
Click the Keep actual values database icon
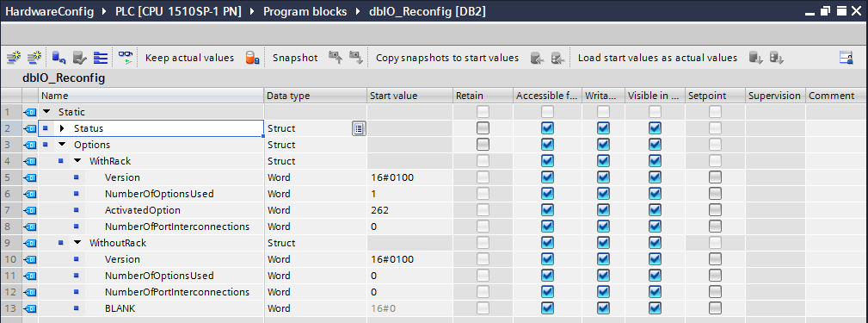[252, 58]
